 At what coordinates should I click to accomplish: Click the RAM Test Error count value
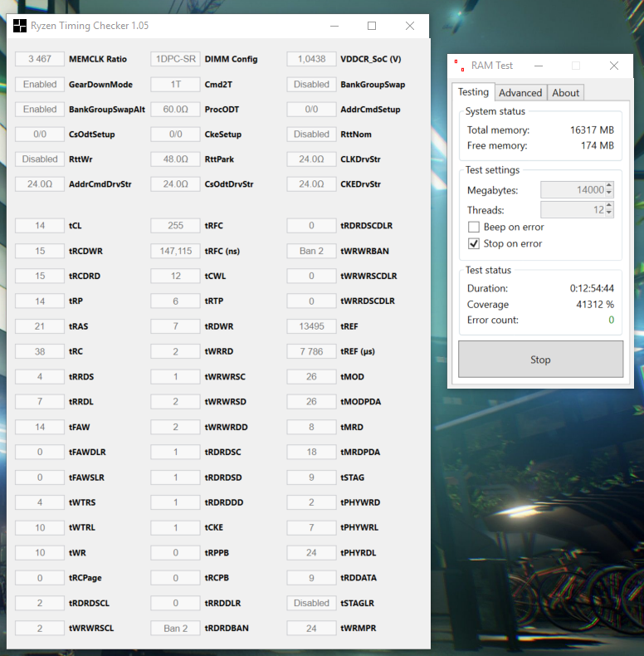(611, 320)
